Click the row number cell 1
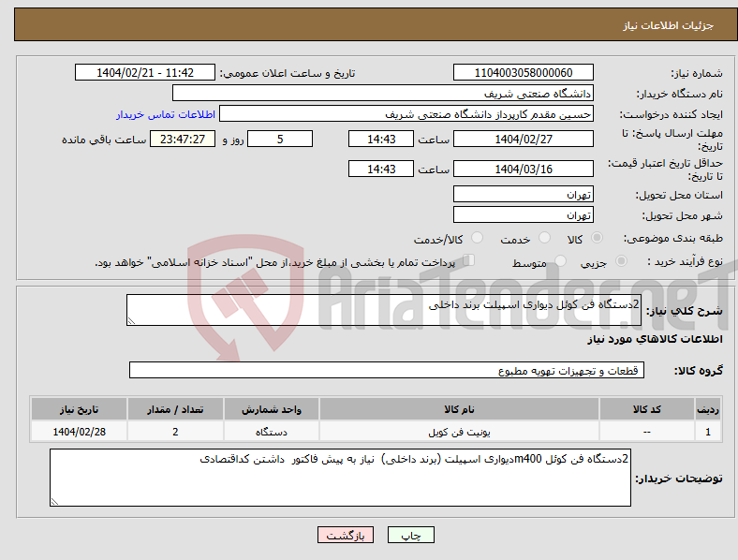Screen dimensions: 738x560 [708, 432]
